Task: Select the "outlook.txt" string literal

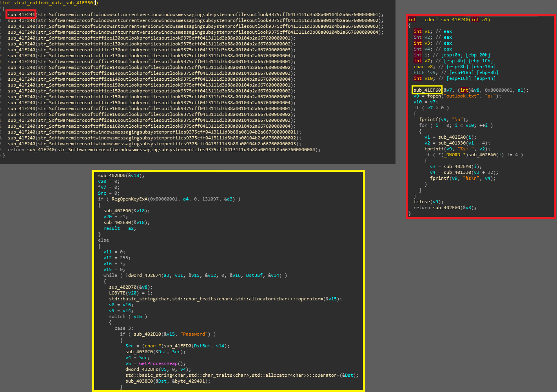Action: (x=461, y=96)
